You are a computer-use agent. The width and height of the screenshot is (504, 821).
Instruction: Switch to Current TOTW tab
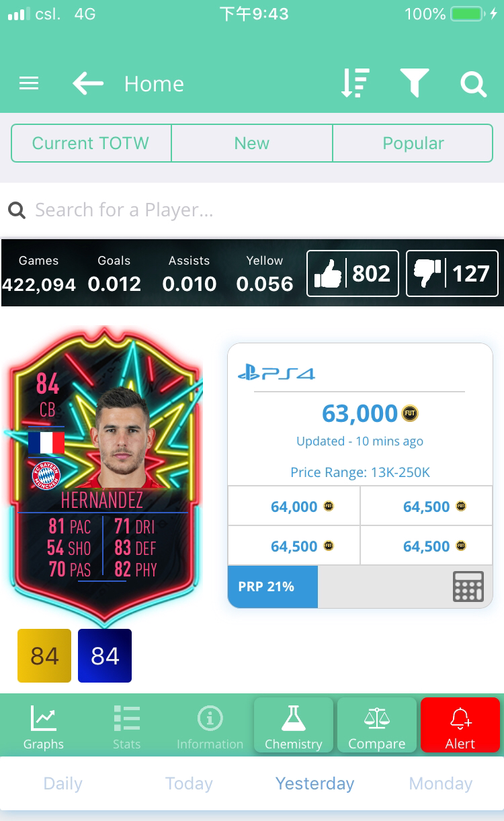coord(91,143)
